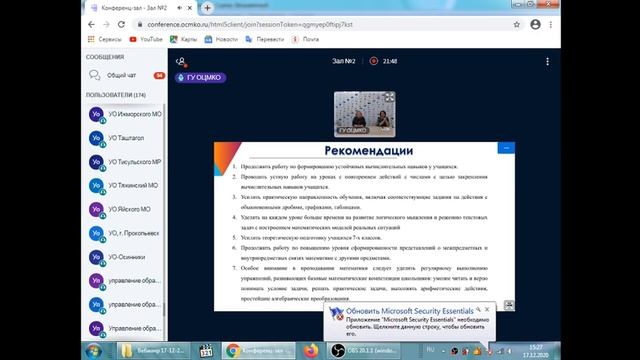640x360 pixels.
Task: Go back using the browser back arrow
Action: coord(91,24)
